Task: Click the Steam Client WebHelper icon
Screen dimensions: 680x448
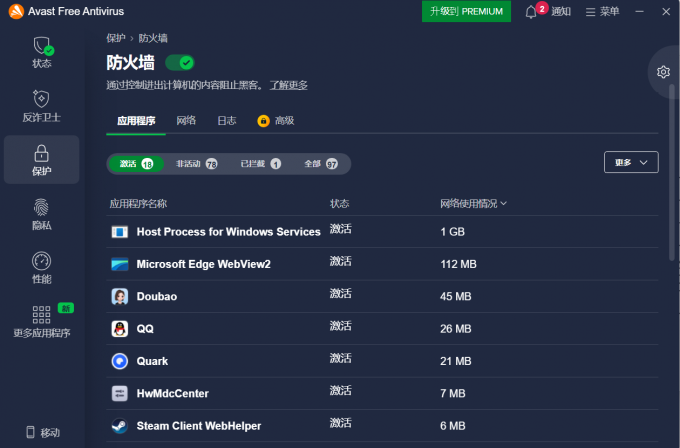Action: coord(120,426)
